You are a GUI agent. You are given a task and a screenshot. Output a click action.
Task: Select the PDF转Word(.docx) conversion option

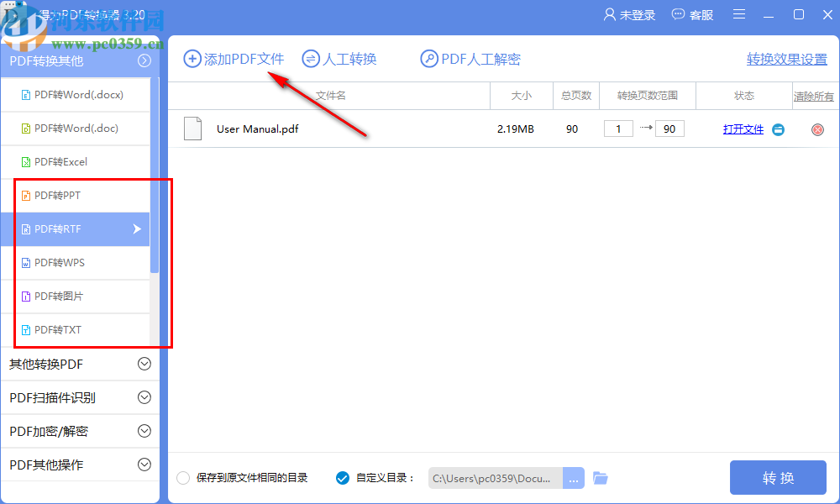76,95
